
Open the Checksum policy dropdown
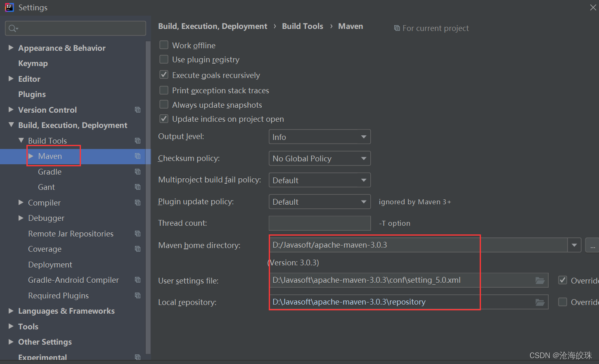coord(320,158)
